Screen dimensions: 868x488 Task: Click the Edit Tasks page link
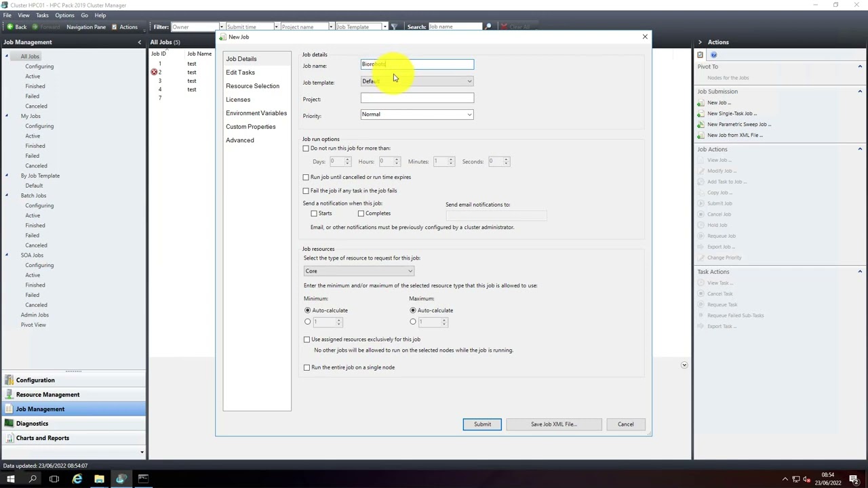tap(240, 73)
